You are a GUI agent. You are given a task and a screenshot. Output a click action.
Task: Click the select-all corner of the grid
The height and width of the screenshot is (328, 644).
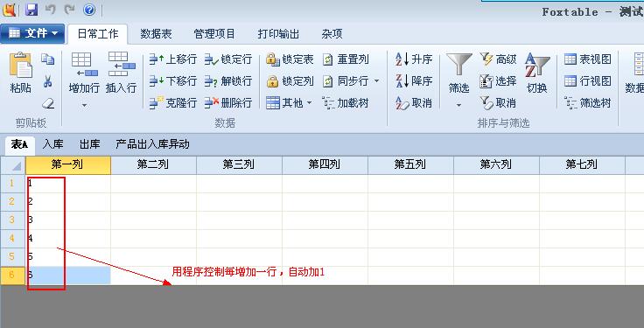(x=12, y=165)
